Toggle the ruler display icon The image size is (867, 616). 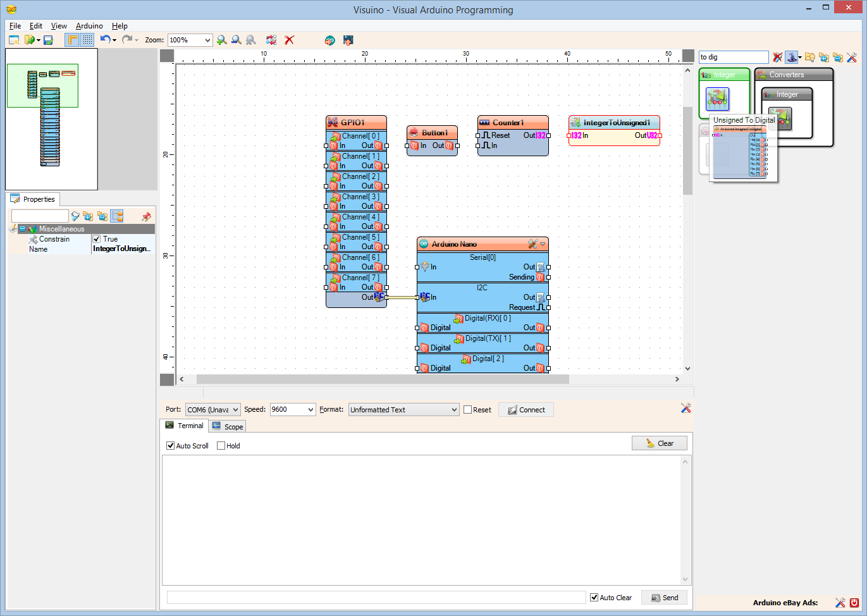tap(71, 39)
